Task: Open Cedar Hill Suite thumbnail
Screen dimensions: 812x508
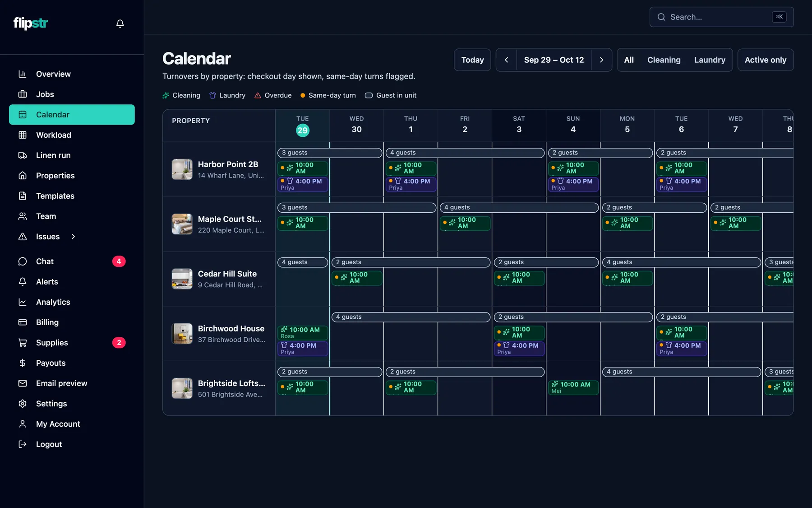Action: pyautogui.click(x=182, y=279)
